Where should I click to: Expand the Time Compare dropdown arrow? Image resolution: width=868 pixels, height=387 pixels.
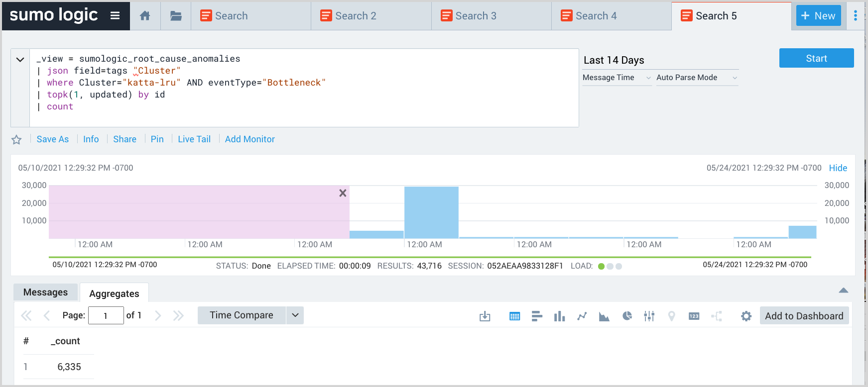click(295, 315)
